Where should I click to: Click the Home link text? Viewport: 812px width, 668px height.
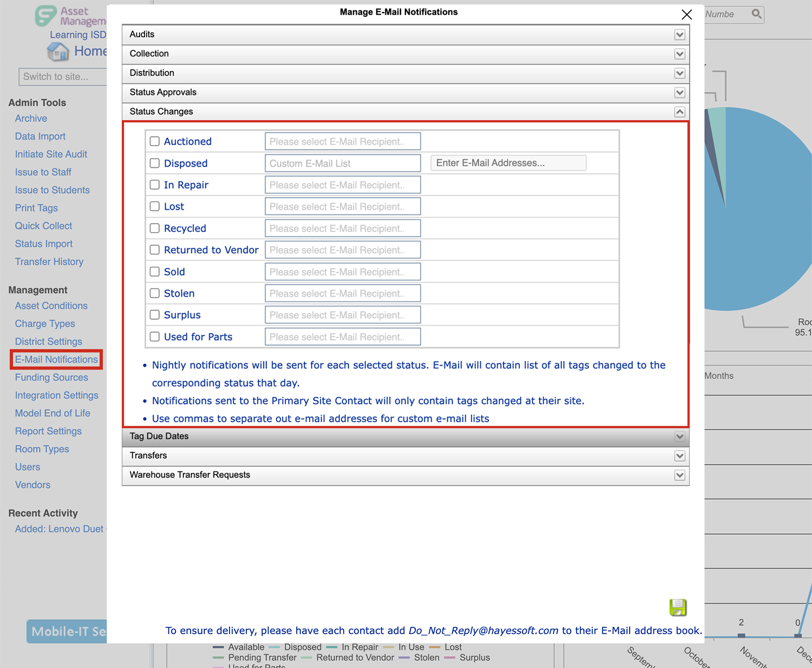[x=90, y=51]
